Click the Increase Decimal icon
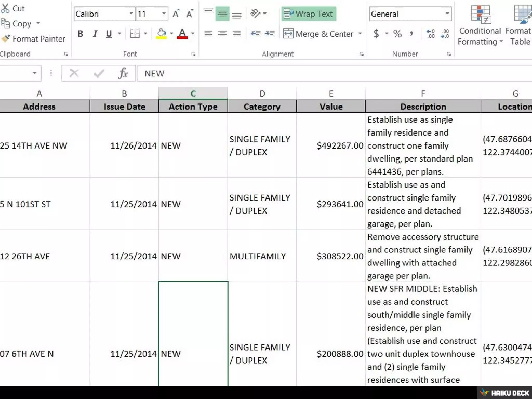532x399 pixels. [x=430, y=34]
